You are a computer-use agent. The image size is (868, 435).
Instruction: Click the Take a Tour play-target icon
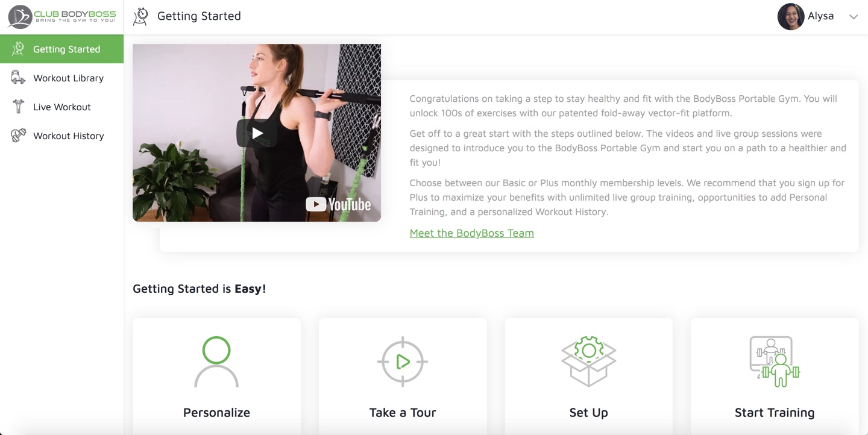[x=403, y=361]
